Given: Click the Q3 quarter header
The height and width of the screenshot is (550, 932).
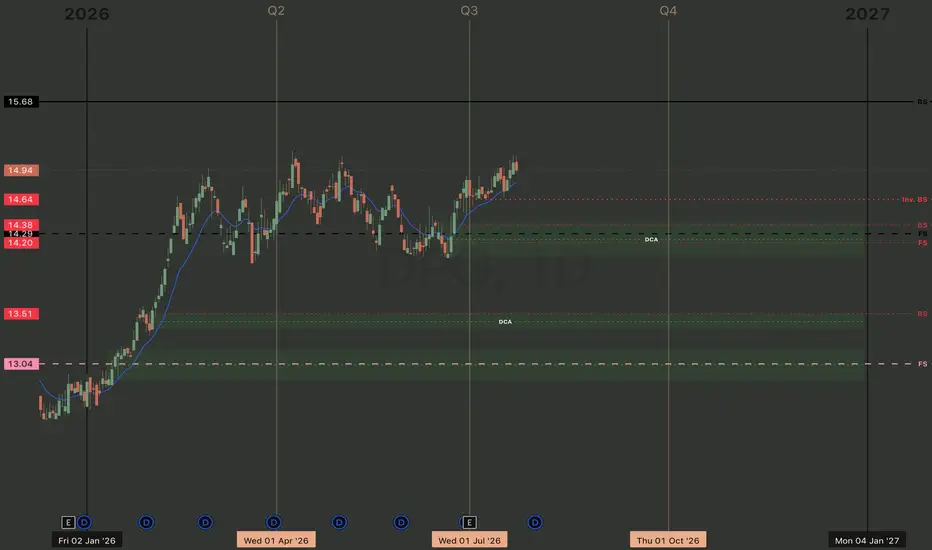Looking at the screenshot, I should pyautogui.click(x=469, y=11).
